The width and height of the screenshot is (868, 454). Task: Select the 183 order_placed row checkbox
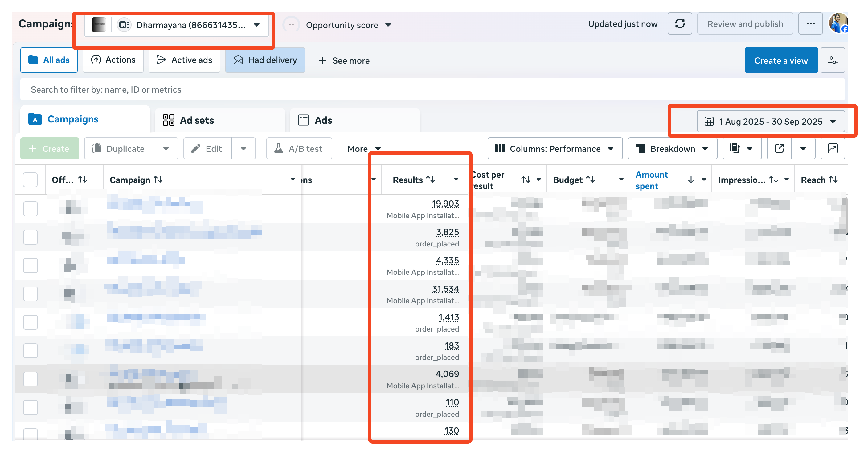tap(30, 351)
